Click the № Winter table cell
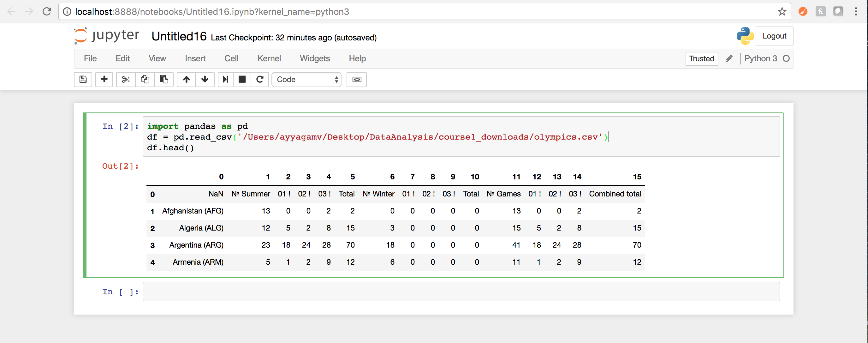This screenshot has width=868, height=343. 378,194
